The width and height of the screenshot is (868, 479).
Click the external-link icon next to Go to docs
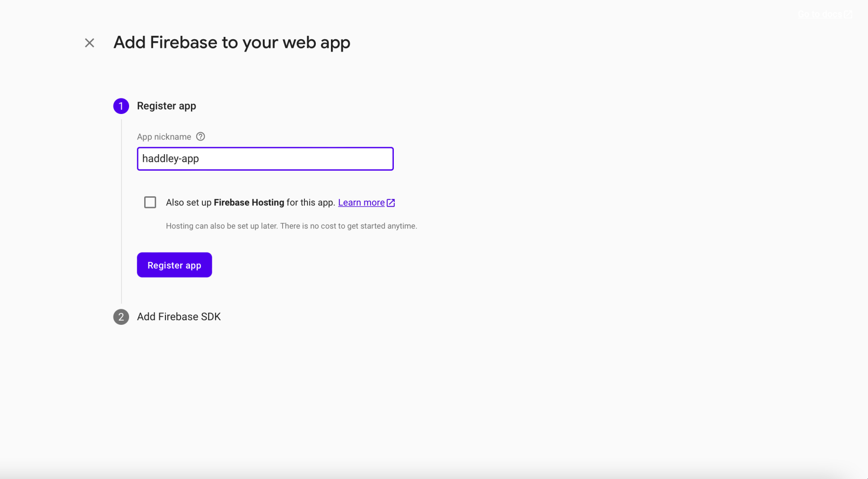pyautogui.click(x=849, y=14)
